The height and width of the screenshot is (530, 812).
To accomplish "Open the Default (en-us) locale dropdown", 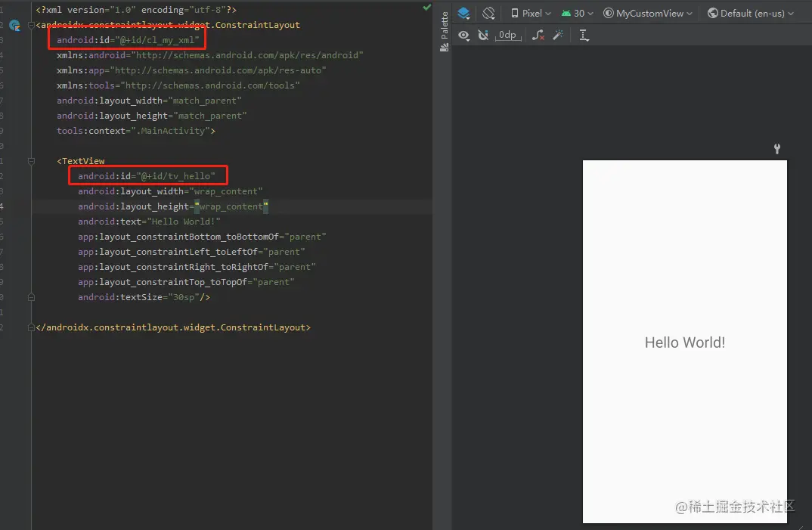I will coord(751,14).
